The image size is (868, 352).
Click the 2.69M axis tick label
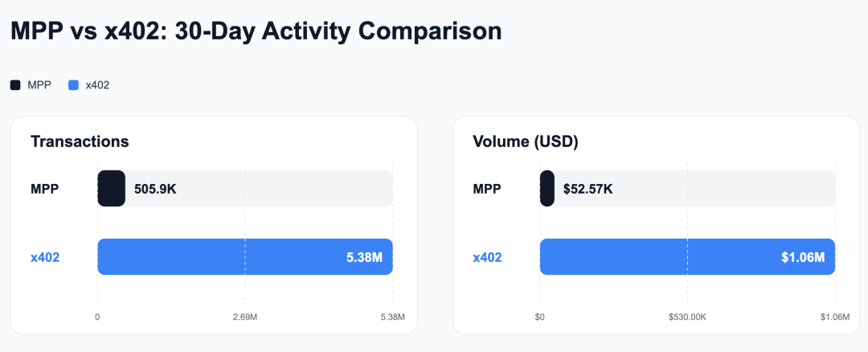(x=244, y=317)
